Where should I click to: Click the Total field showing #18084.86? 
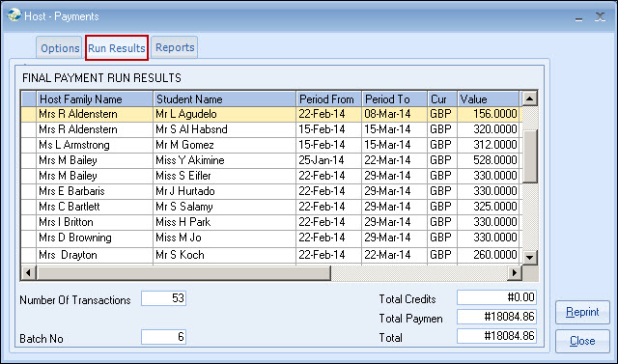click(x=496, y=336)
